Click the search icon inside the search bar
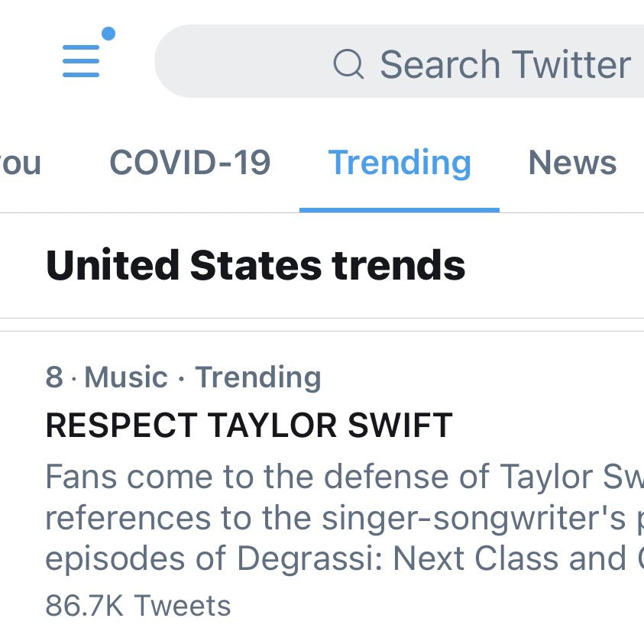 point(348,64)
